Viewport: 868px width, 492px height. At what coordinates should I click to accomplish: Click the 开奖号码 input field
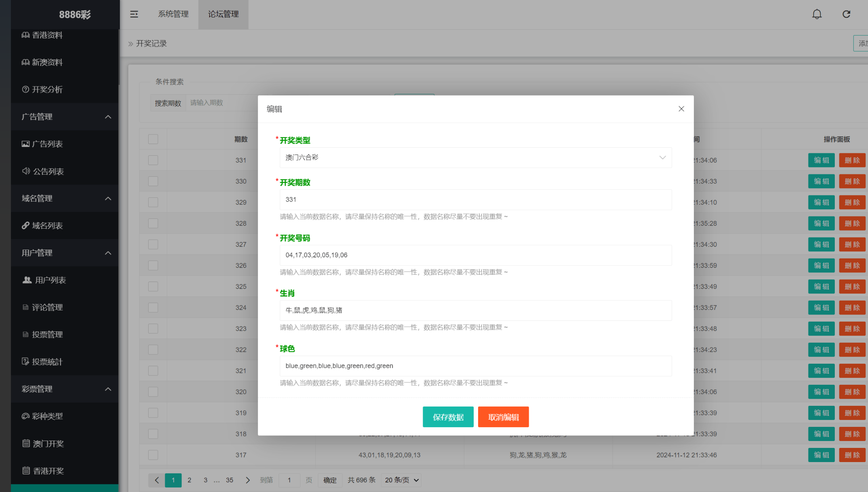coord(475,255)
